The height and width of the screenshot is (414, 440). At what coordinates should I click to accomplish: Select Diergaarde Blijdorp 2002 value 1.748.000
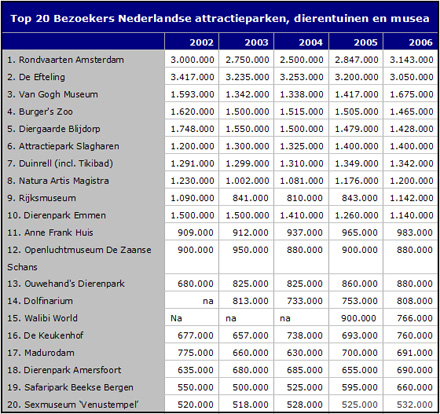(x=192, y=129)
